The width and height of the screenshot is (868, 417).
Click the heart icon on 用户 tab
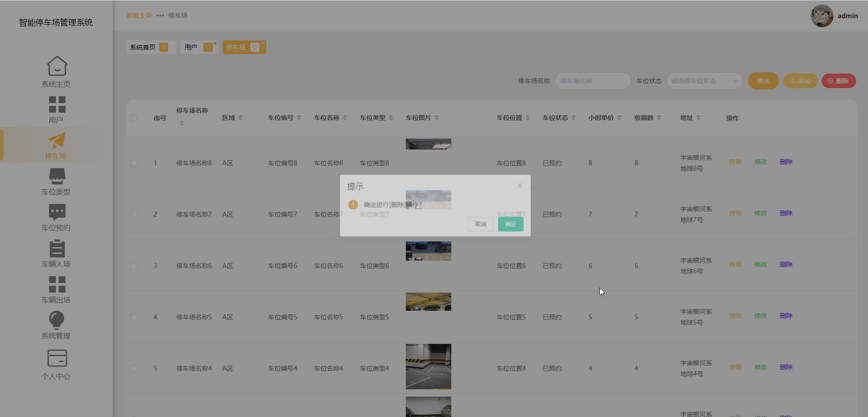coord(208,47)
